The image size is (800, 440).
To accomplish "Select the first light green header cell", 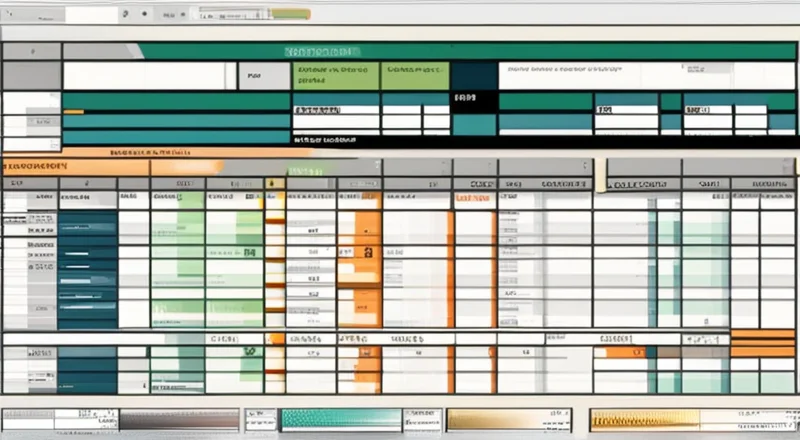I will tap(336, 76).
